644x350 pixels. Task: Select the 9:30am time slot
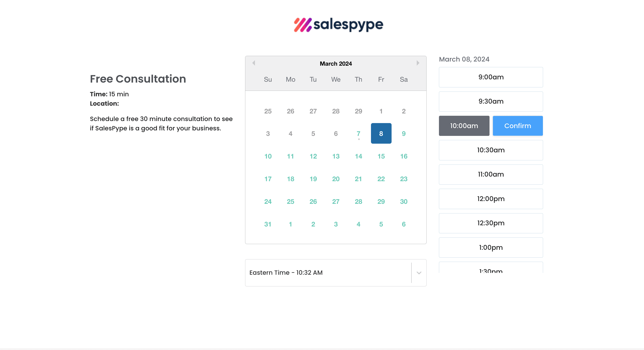490,101
